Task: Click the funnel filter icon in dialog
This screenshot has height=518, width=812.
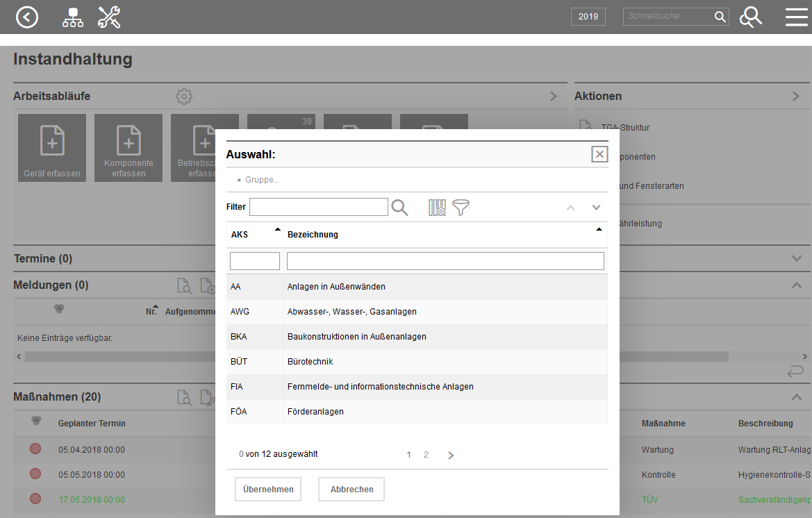Action: (461, 207)
